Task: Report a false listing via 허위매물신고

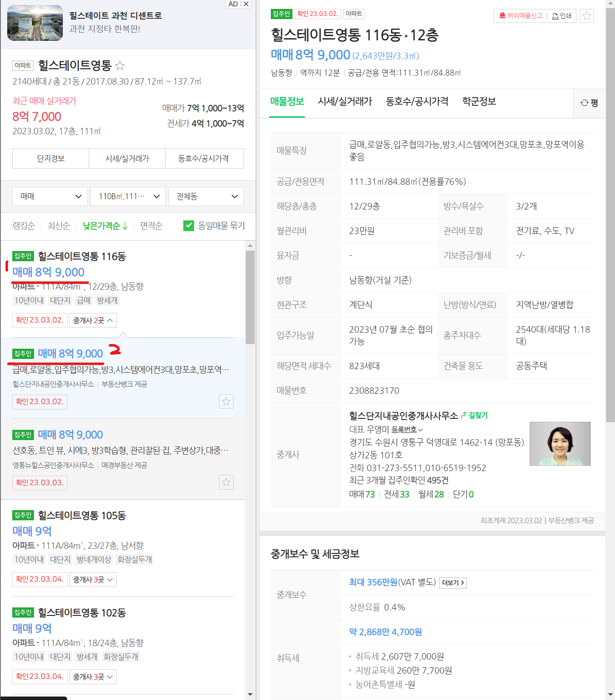Action: (521, 16)
